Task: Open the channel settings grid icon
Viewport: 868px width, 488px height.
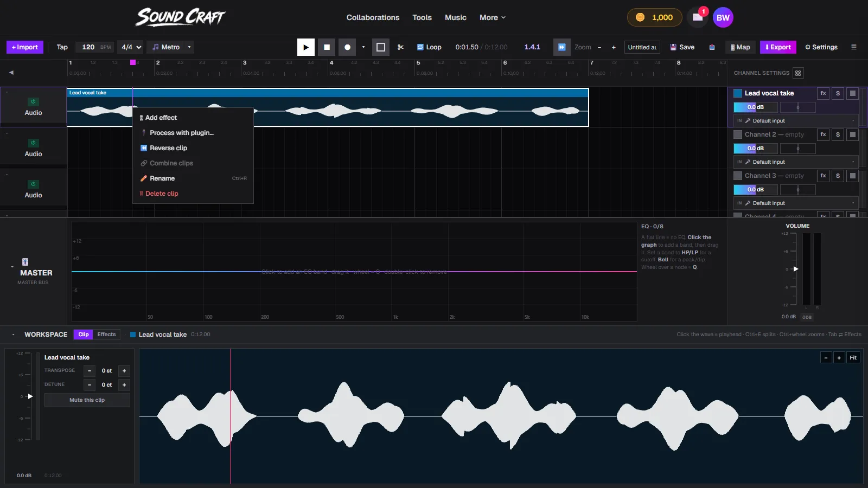Action: click(798, 73)
